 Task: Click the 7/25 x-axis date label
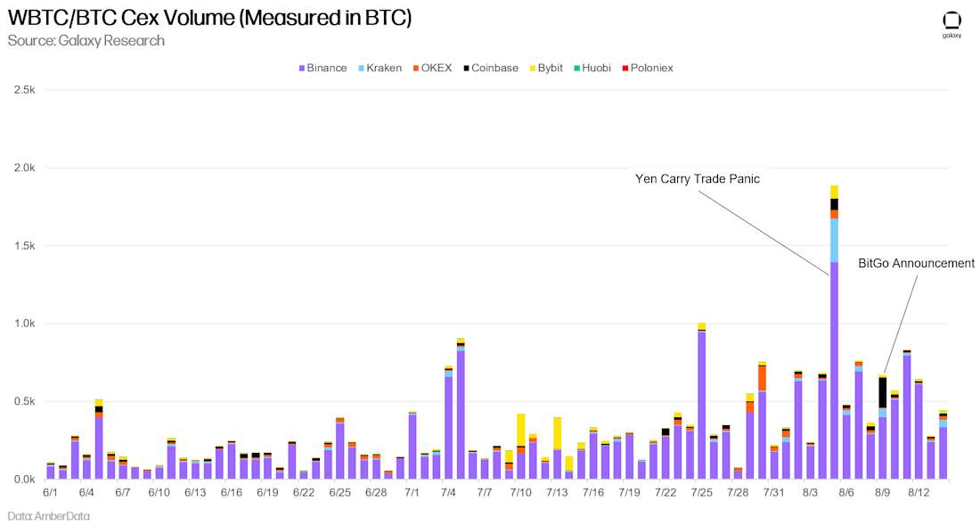click(x=702, y=492)
